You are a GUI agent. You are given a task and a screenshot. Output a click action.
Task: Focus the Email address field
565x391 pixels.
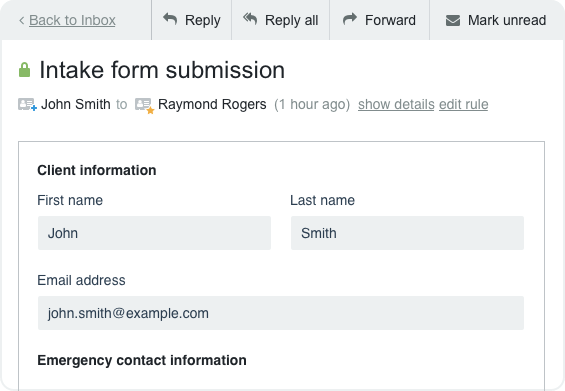[281, 313]
